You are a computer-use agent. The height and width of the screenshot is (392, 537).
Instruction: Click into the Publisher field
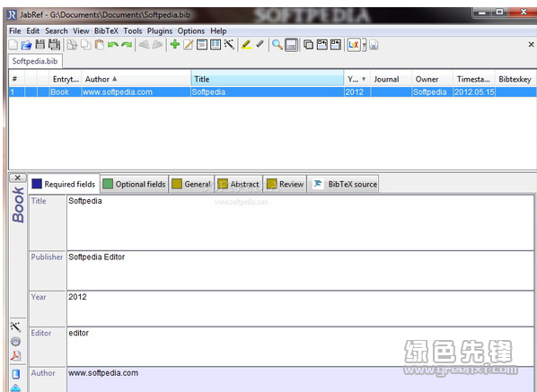pos(300,271)
